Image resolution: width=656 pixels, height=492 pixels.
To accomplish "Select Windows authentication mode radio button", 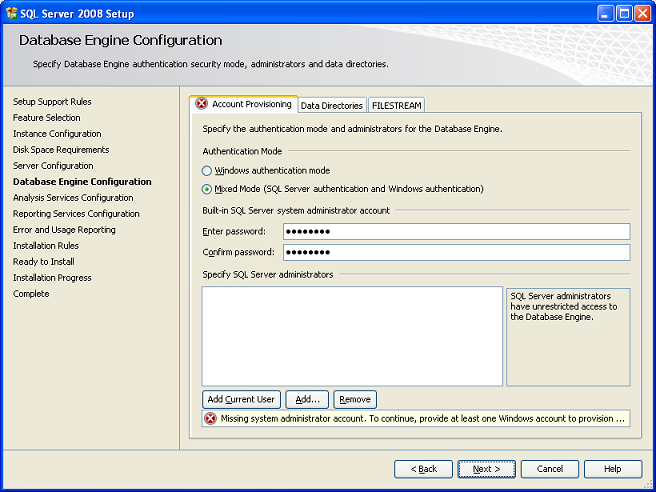I will point(207,171).
